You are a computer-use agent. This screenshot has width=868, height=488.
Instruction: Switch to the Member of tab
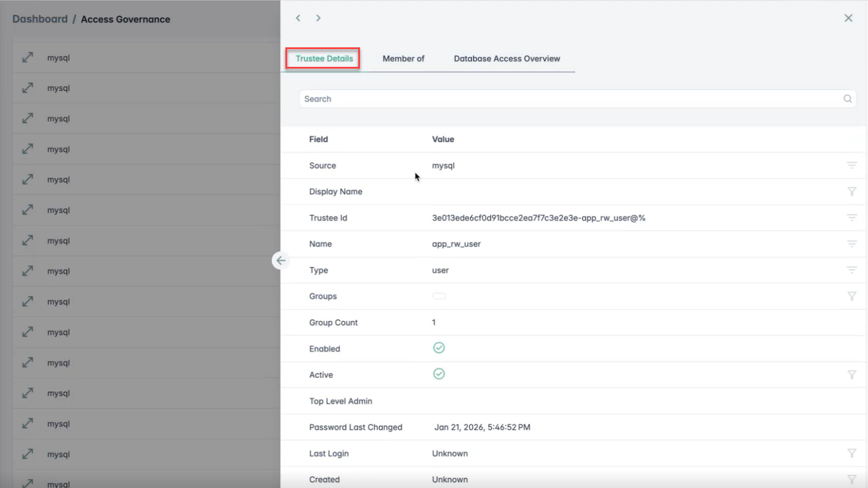[403, 59]
